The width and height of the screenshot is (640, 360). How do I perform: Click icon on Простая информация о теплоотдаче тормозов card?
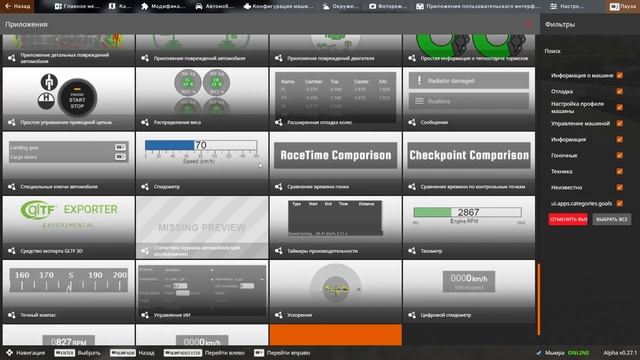(412, 58)
